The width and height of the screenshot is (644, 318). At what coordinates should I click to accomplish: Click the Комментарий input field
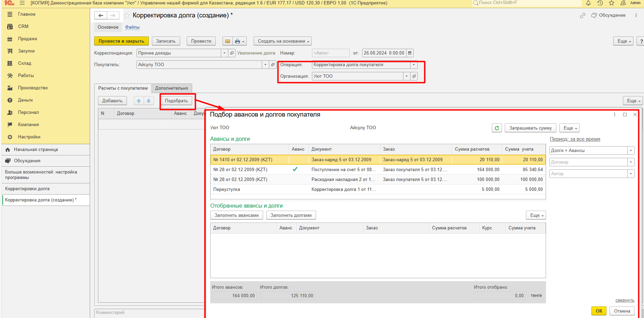tap(149, 313)
